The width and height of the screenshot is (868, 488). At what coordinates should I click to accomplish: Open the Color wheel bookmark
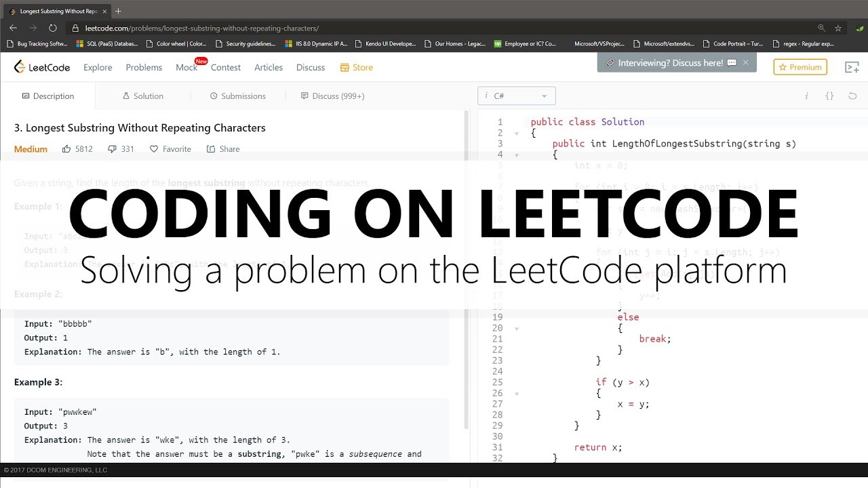[176, 43]
